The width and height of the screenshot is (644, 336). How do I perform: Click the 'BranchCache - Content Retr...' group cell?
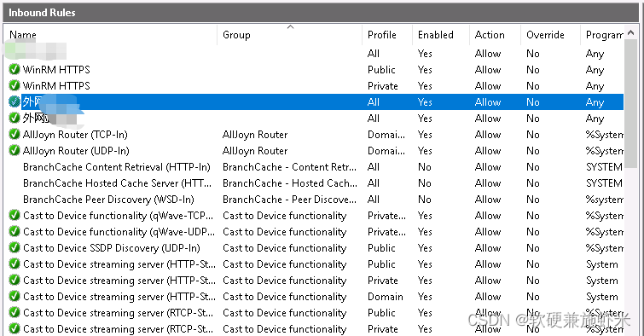(x=289, y=167)
